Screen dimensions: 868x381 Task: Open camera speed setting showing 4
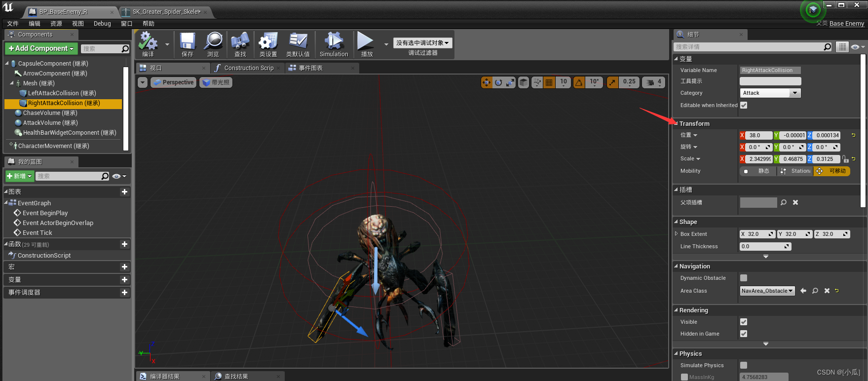coord(654,82)
